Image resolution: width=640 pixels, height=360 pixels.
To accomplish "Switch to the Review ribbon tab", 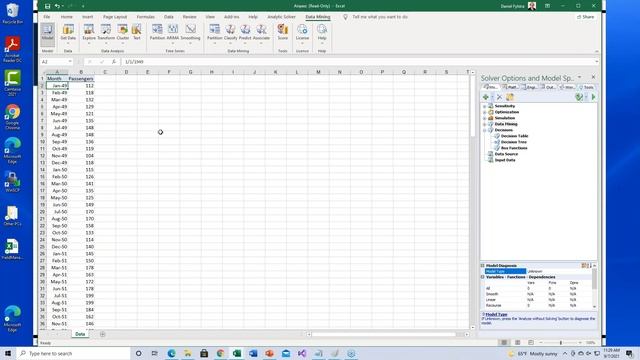I will 189,17.
